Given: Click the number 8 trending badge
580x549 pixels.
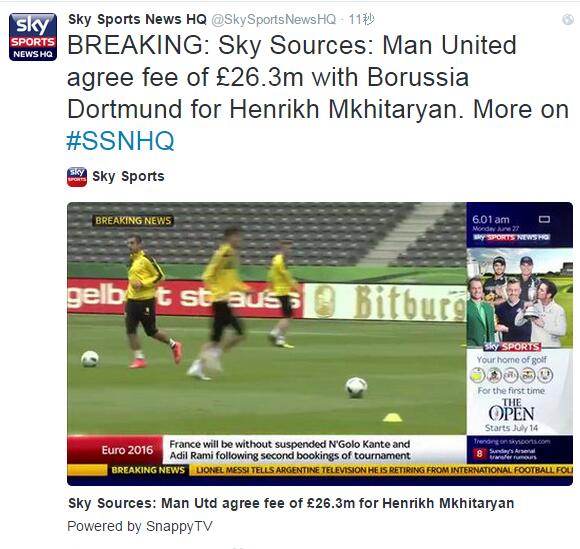Looking at the screenshot, I should 479,453.
